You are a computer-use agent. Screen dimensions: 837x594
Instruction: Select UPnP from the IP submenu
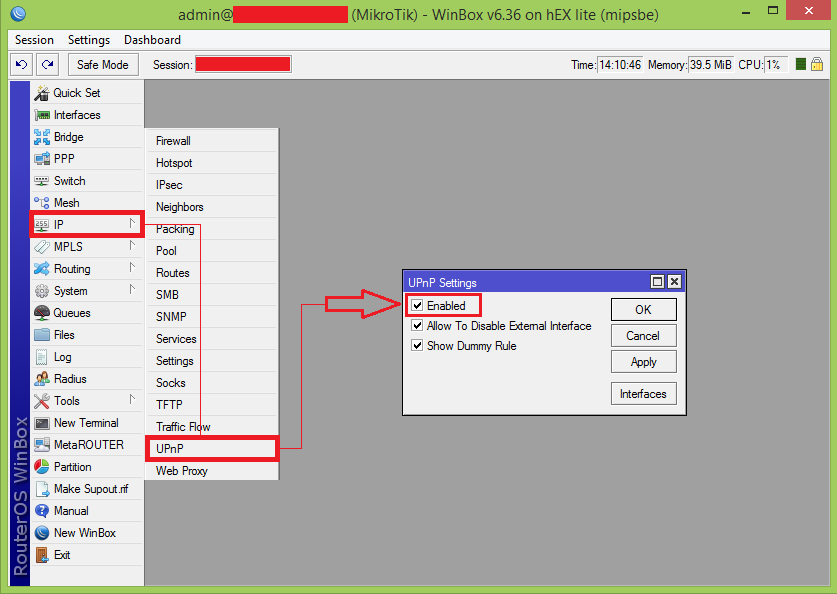176,448
